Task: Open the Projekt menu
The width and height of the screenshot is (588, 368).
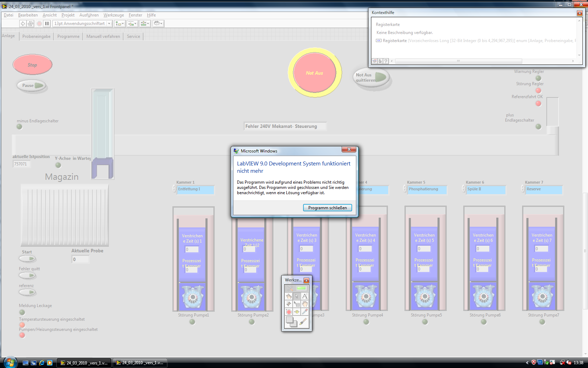Action: 68,15
